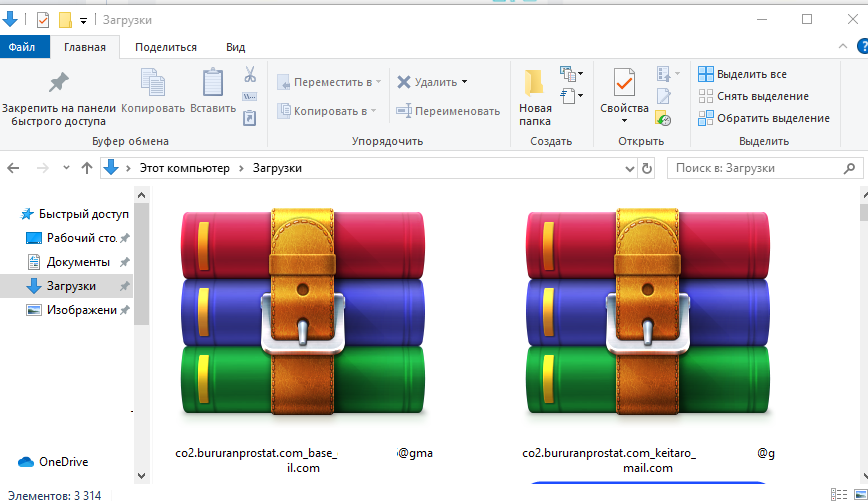Open the New item dropdown icon
Screen dimensions: 868x504
pos(572,74)
